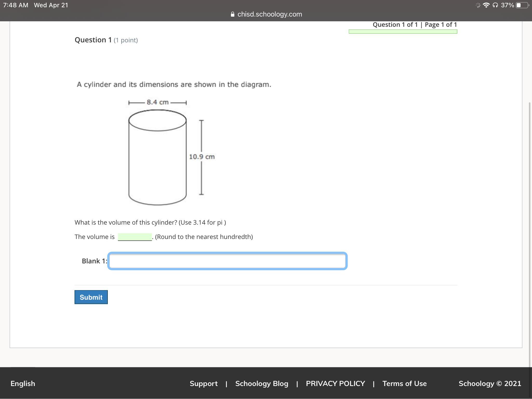Tap the chisd.schoology.com address bar
The width and height of the screenshot is (532, 399).
[269, 14]
